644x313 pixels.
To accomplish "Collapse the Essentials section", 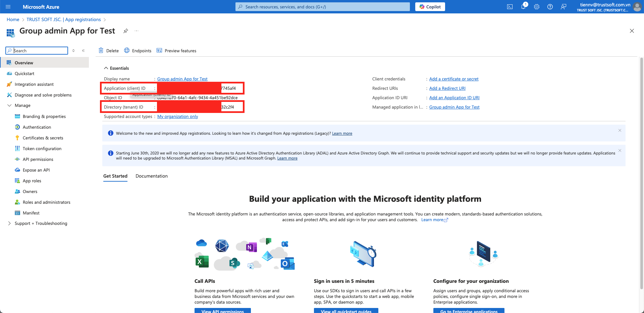I will 106,68.
